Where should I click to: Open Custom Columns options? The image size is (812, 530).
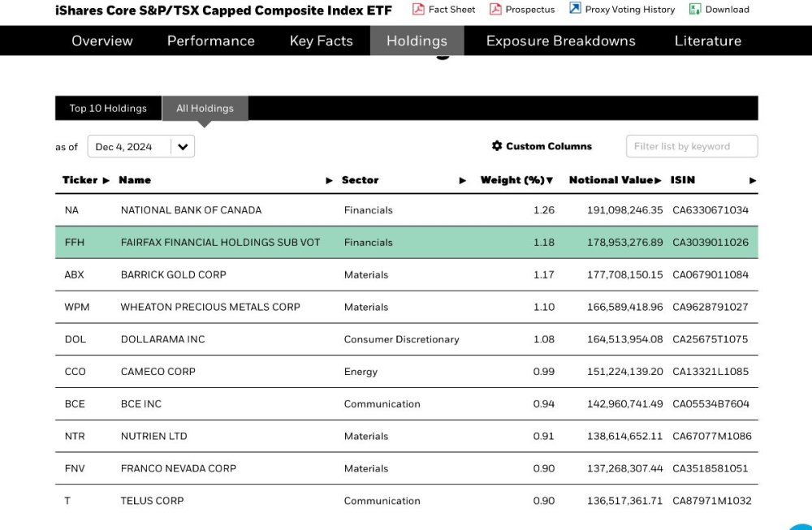542,146
